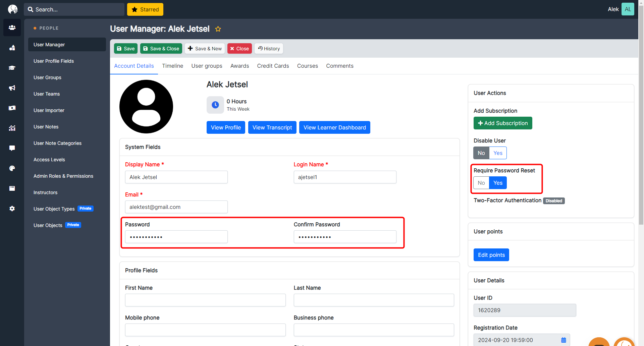Select the Account Details tab

134,66
